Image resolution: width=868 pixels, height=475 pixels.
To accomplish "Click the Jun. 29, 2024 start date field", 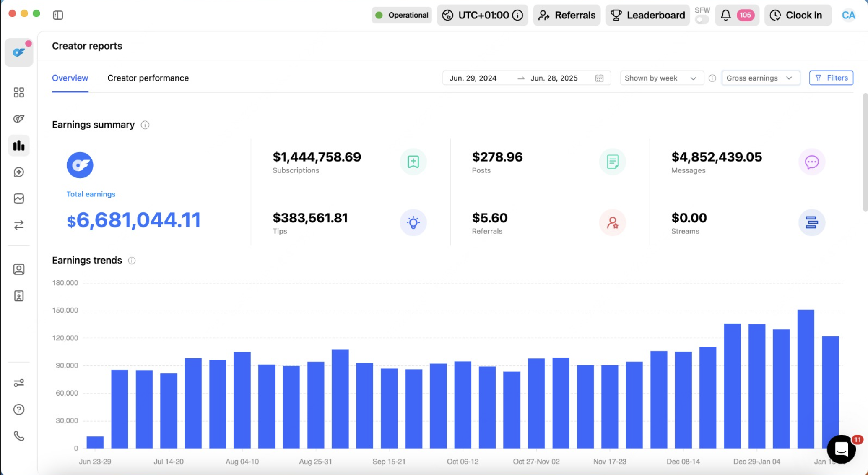I will pos(473,78).
